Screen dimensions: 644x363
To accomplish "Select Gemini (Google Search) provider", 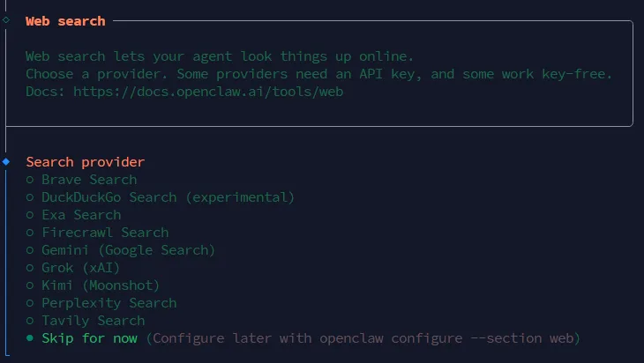I will [x=128, y=250].
